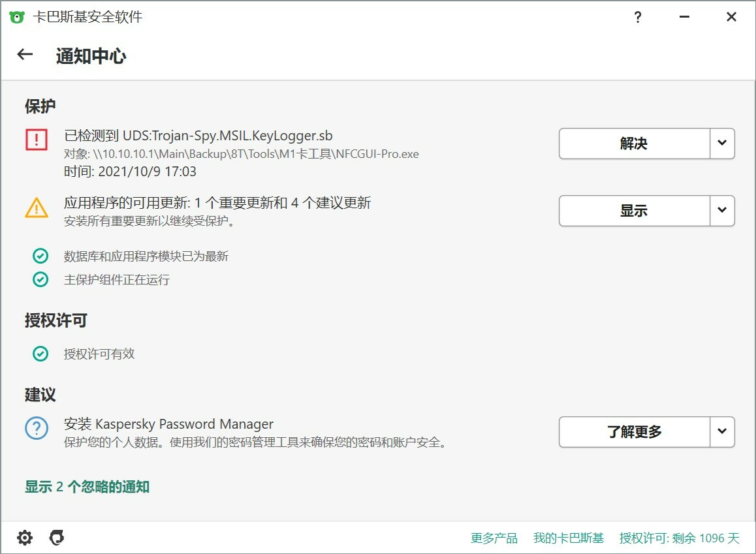Click the text 安装 Kaspersky Password Manager
Viewport: 756px width, 554px height.
[x=168, y=424]
